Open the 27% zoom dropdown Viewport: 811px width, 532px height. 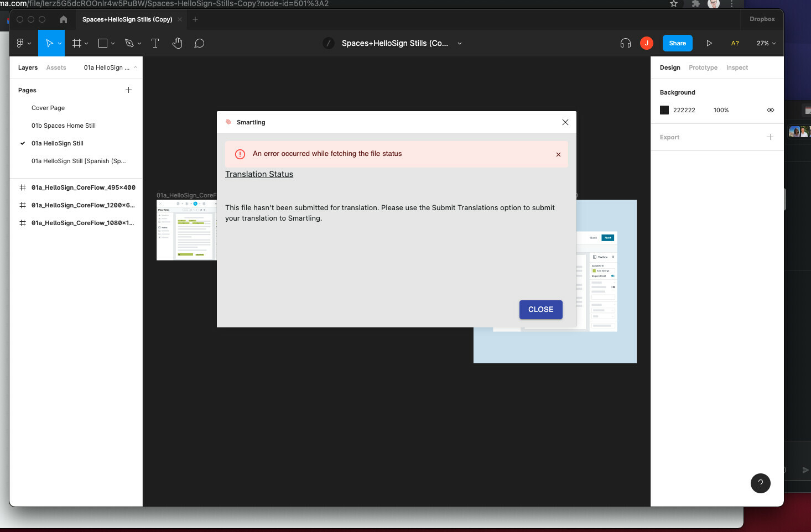coord(766,43)
